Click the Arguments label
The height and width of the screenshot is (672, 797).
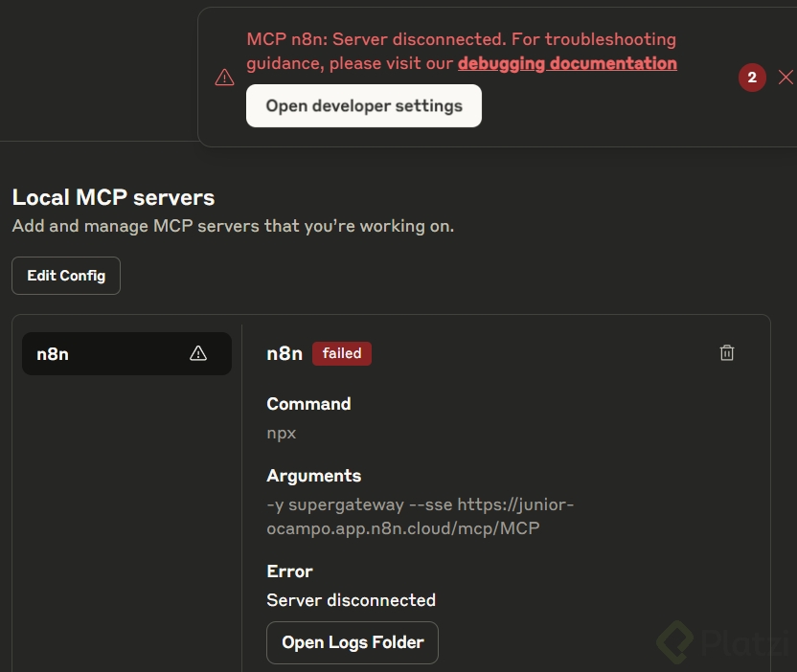(313, 476)
